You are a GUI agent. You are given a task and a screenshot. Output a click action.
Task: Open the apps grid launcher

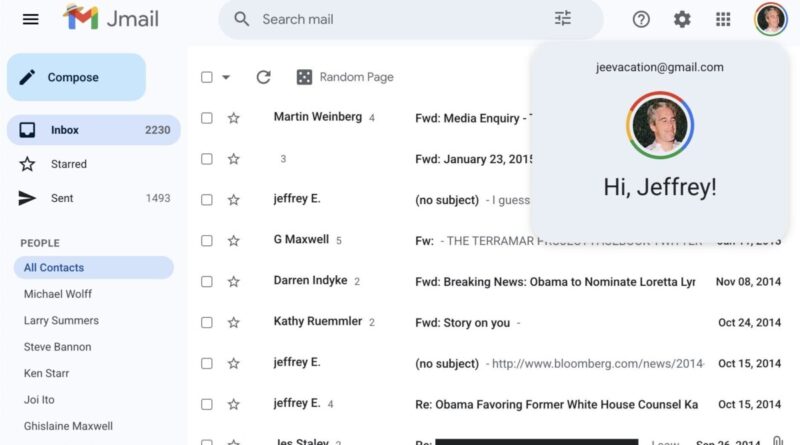click(723, 19)
